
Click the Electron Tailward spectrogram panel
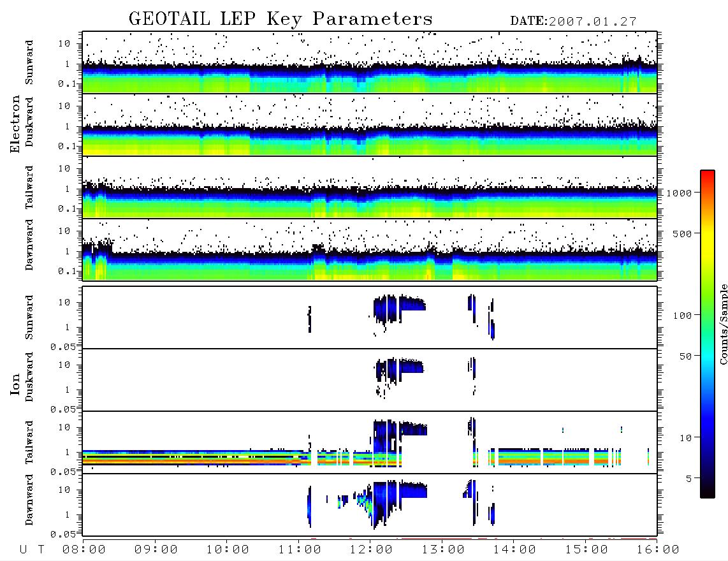click(370, 187)
